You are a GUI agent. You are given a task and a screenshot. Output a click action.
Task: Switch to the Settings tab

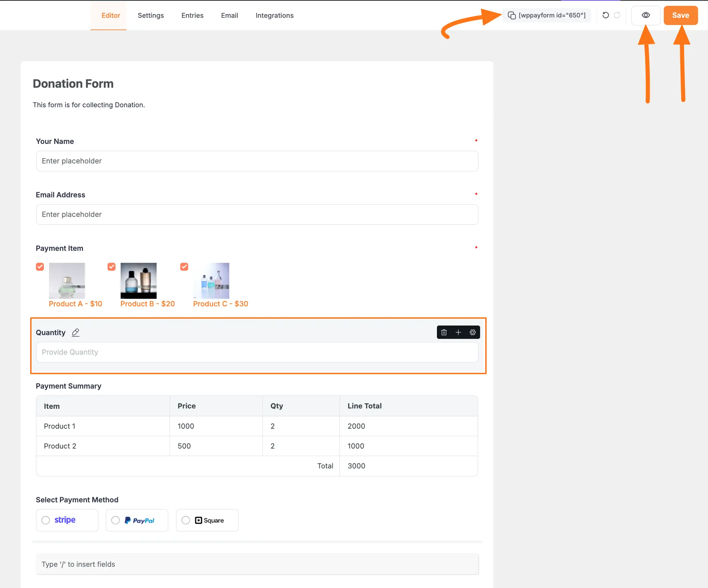coord(150,15)
